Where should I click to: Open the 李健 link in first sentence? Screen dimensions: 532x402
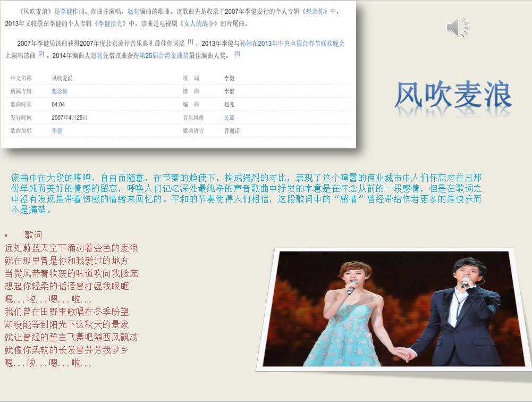66,12
